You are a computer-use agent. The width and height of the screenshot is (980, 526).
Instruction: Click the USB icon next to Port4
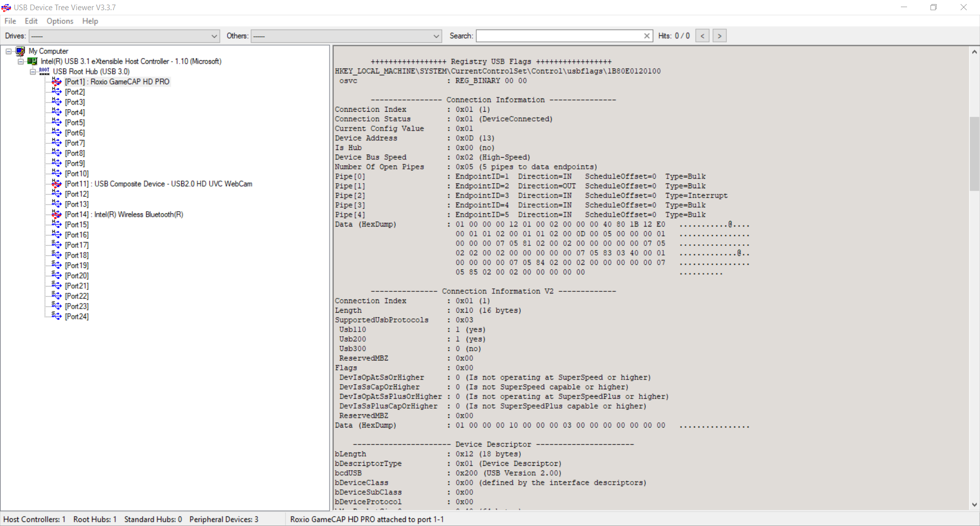click(x=56, y=112)
